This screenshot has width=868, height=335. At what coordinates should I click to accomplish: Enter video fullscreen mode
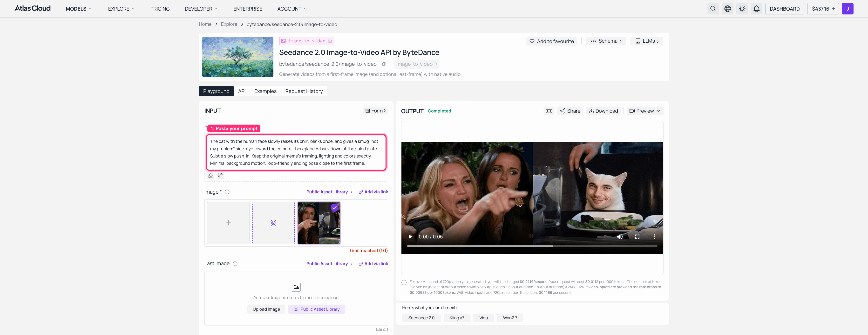(637, 237)
